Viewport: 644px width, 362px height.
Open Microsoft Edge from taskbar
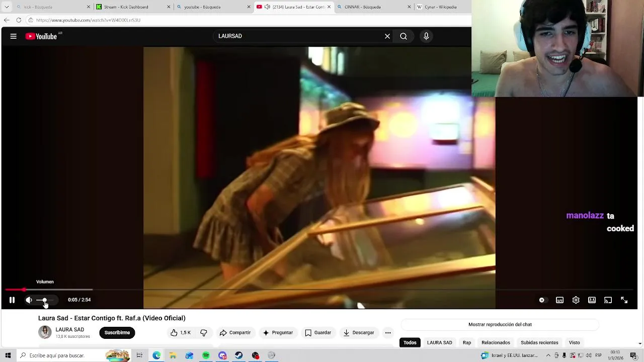click(156, 355)
